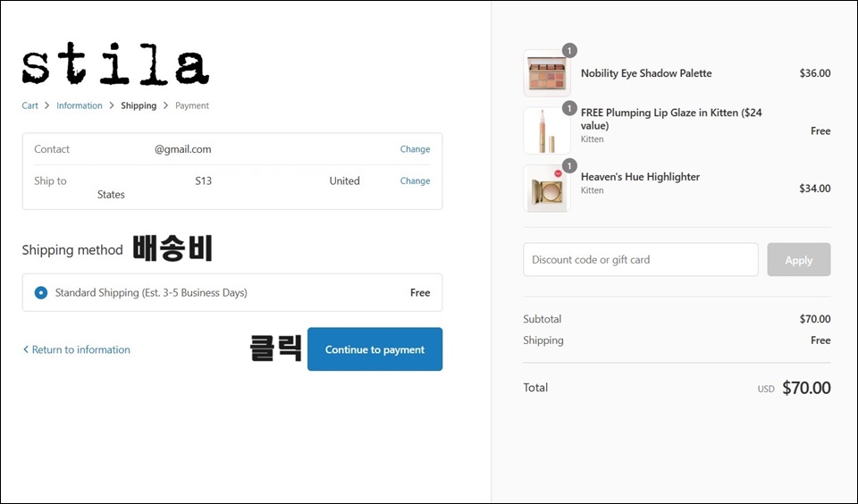This screenshot has width=858, height=504.
Task: Click the Total $70.00 amount
Action: (x=806, y=388)
